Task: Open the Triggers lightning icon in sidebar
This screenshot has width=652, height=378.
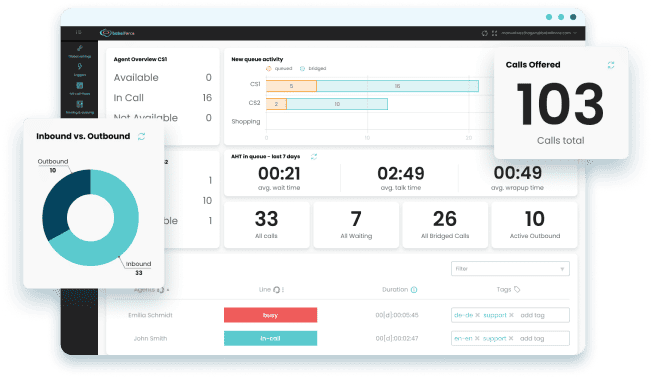Action: (x=79, y=67)
